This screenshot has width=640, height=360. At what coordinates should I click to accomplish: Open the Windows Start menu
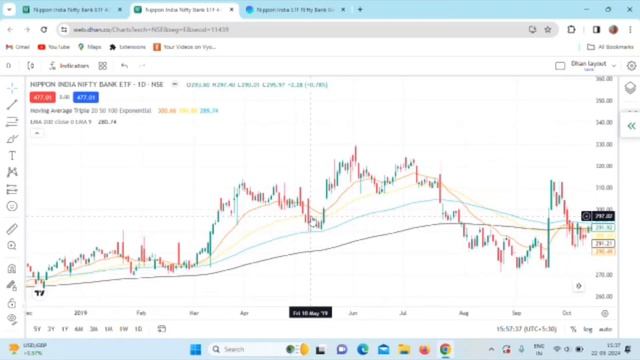[x=196, y=349]
